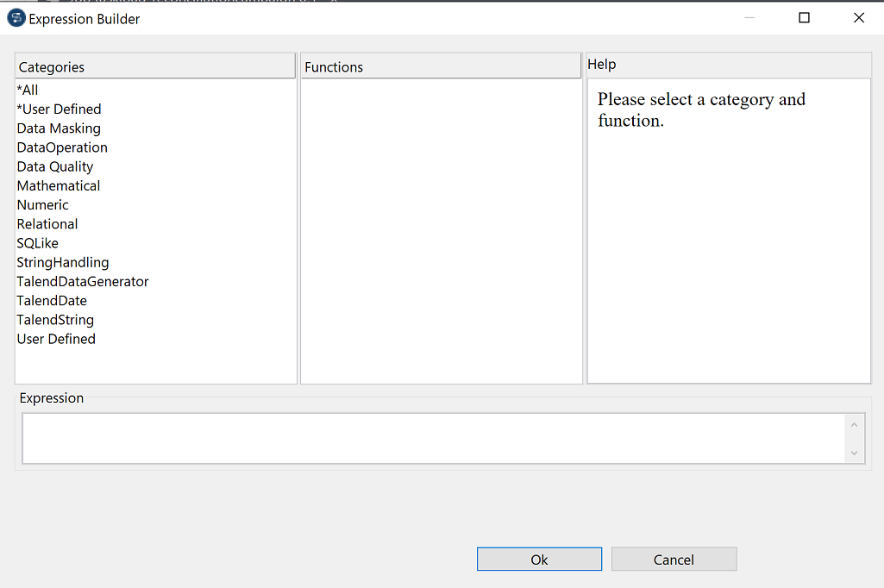The width and height of the screenshot is (884, 588).
Task: Select the Mathematical category
Action: 58,185
